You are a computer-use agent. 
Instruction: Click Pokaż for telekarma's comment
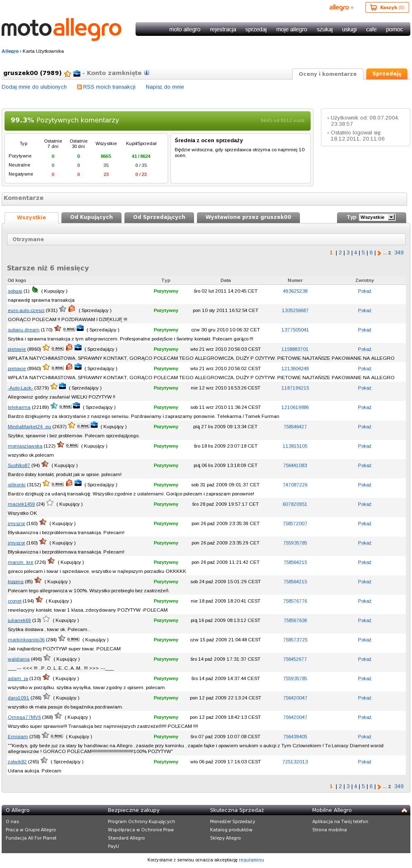pos(365,407)
